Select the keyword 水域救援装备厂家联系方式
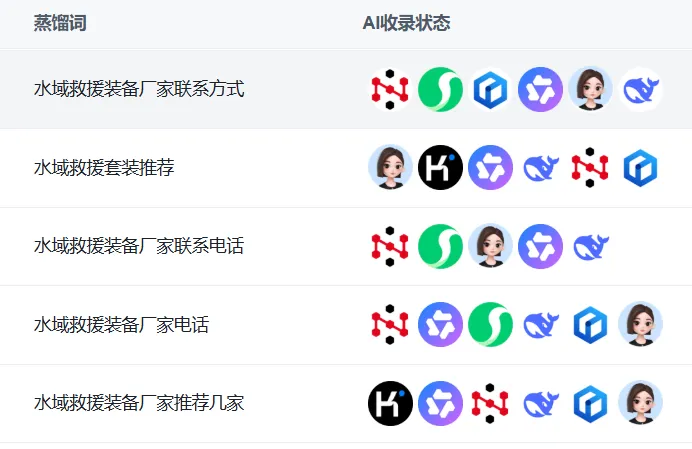 (139, 89)
